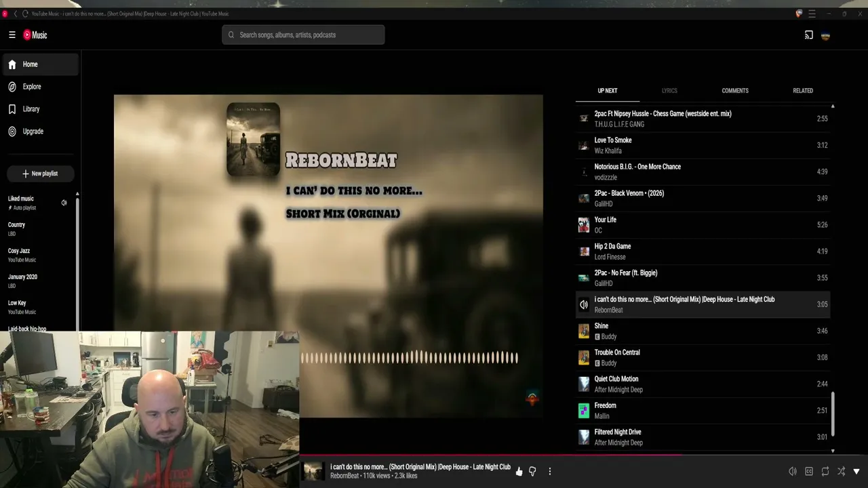
Task: Toggle shuffle mode
Action: point(841,471)
